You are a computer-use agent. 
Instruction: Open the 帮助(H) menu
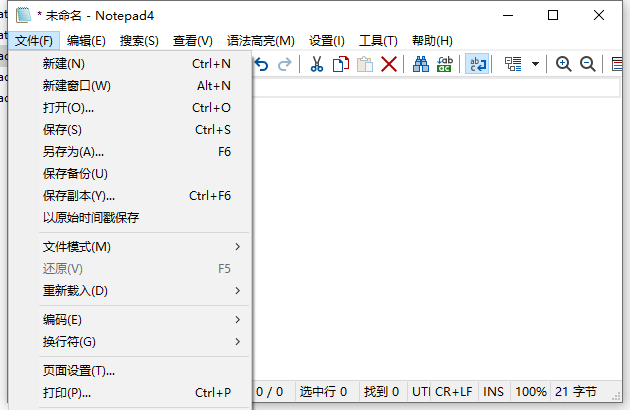click(x=432, y=41)
